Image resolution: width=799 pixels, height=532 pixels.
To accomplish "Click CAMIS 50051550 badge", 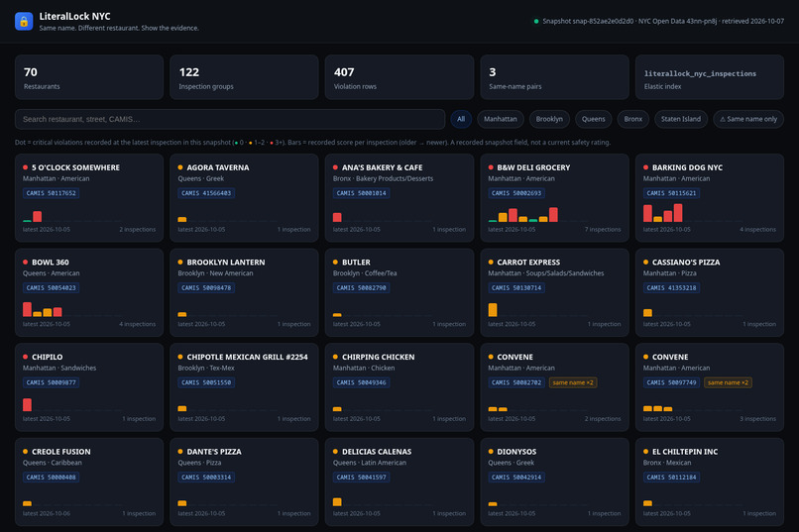I will 206,382.
